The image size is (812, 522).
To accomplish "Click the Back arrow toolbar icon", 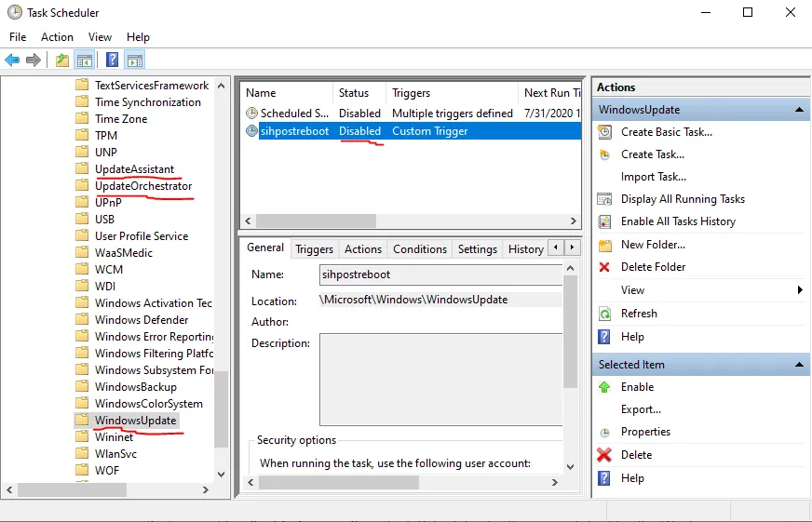I will click(x=12, y=60).
